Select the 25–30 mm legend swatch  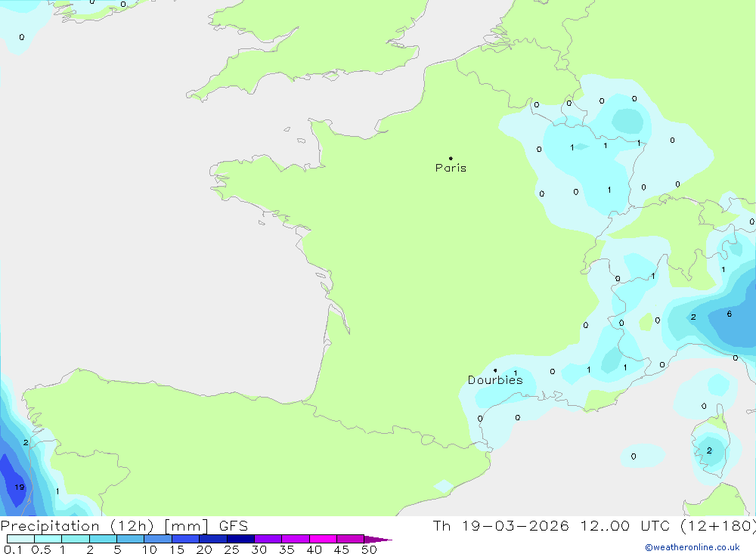click(x=240, y=539)
